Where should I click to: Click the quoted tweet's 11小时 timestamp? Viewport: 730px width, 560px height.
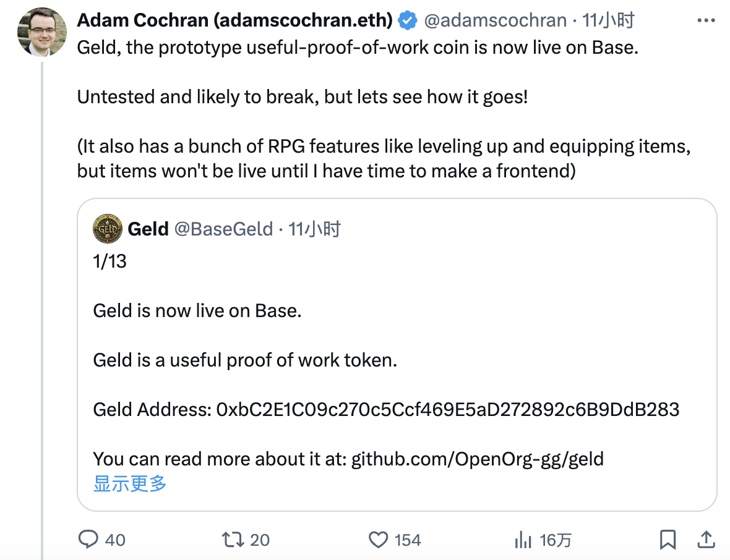(x=315, y=229)
